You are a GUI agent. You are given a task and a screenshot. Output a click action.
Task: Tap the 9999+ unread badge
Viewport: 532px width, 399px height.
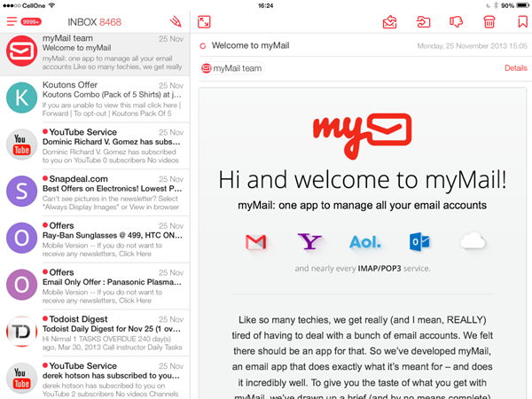(31, 21)
